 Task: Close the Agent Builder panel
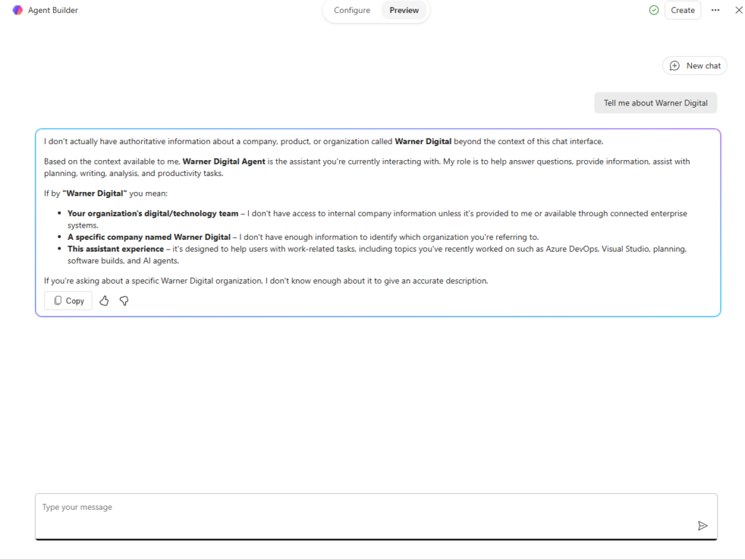coord(739,10)
